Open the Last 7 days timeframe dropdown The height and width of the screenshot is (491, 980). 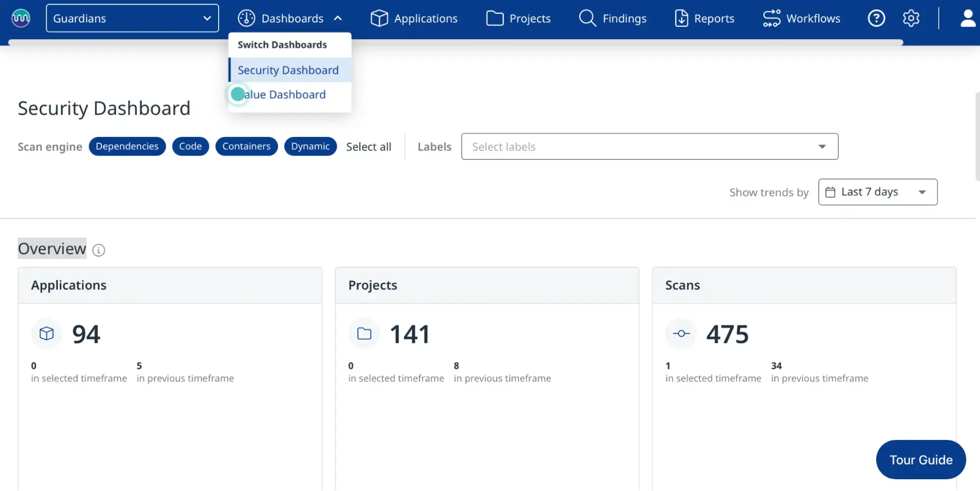[x=877, y=192]
